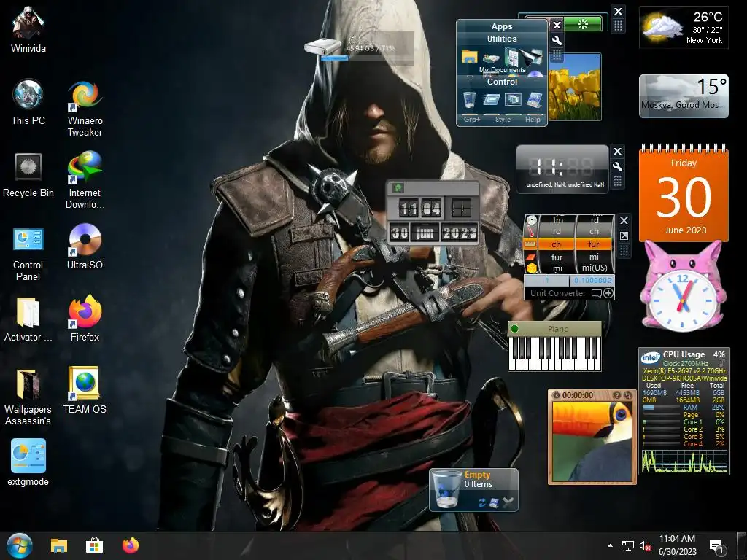This screenshot has height=560, width=747.
Task: Click the New York weather gadget
Action: [684, 28]
